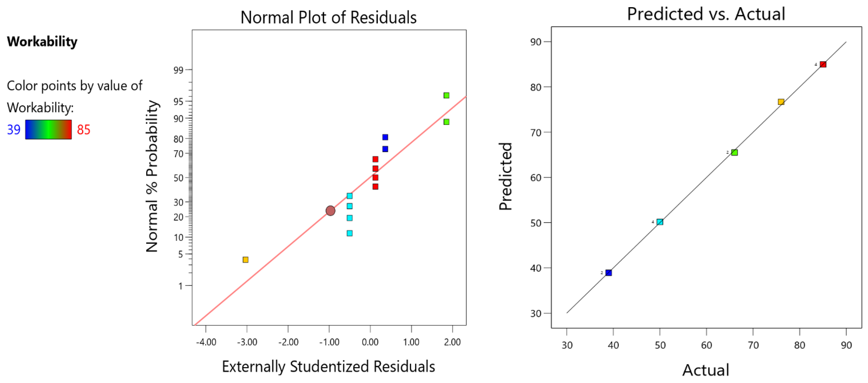Select the Externally Studentized Residuals axis label
Screen dimensions: 868x383
tap(328, 367)
